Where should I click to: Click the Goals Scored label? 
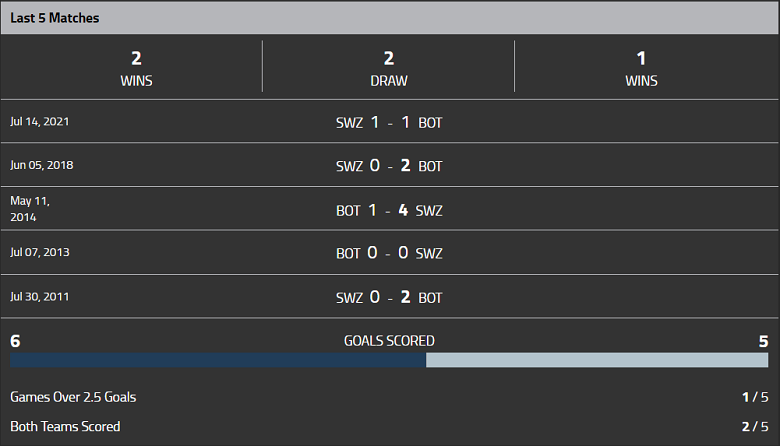[389, 341]
